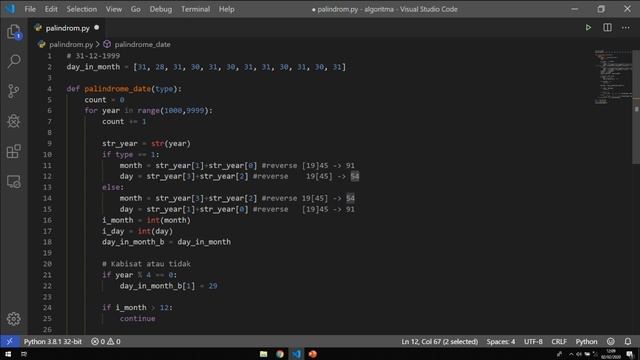Open the Go menu
The width and height of the screenshot is (640, 360).
(x=136, y=9)
